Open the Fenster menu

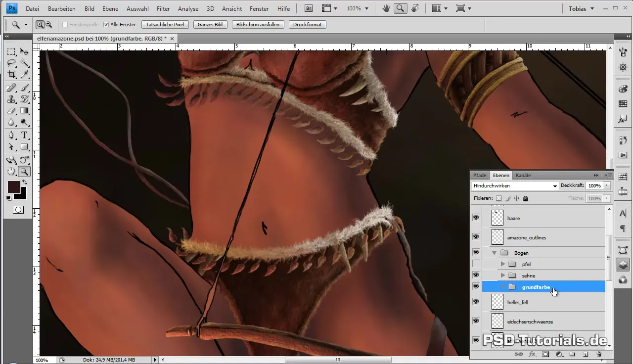259,8
